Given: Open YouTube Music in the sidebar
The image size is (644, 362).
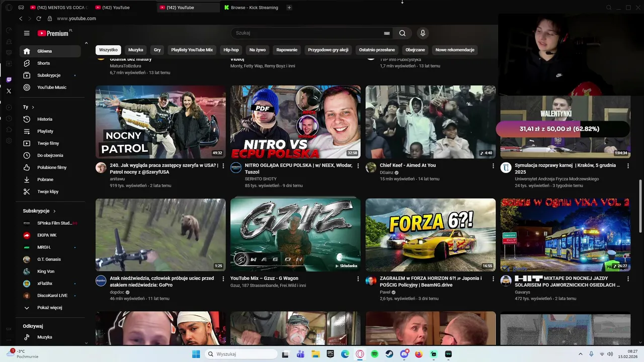Looking at the screenshot, I should [x=50, y=87].
